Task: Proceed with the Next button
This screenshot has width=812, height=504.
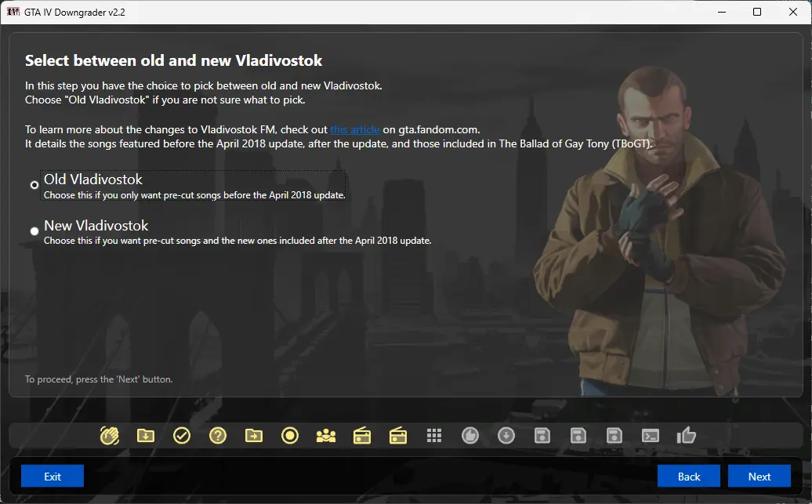Action: click(759, 476)
